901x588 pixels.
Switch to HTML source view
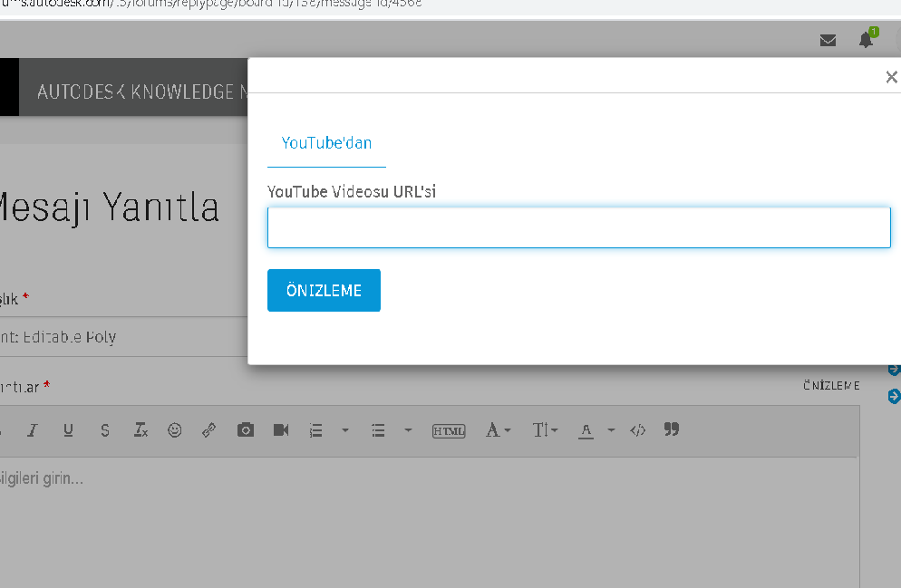pos(449,430)
